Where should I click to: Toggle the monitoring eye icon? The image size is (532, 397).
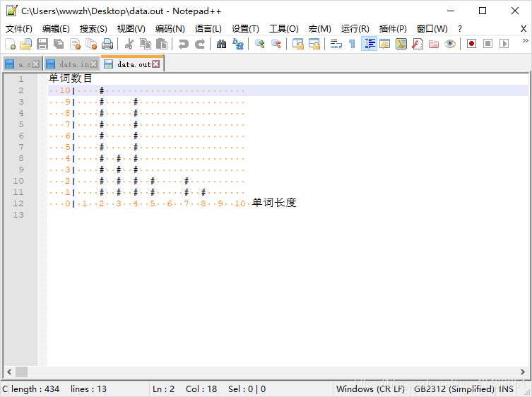point(450,44)
